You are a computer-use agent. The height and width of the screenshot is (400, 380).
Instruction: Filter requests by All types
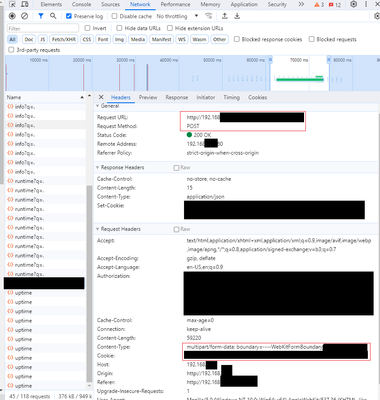[12, 39]
